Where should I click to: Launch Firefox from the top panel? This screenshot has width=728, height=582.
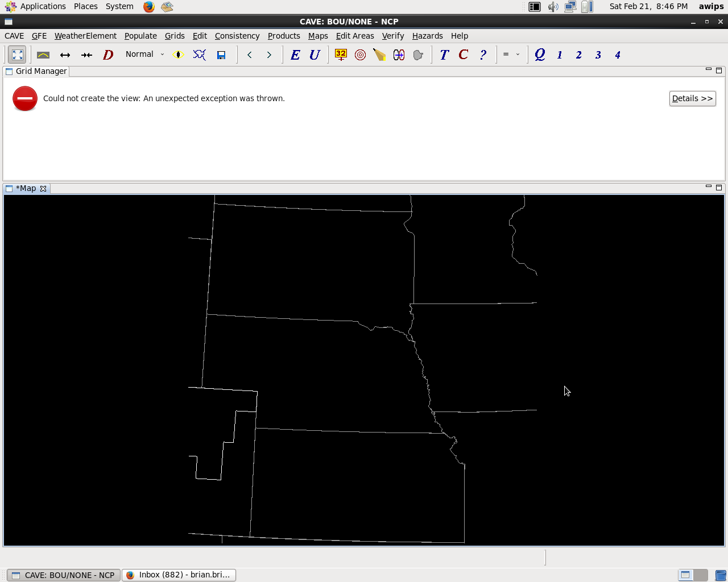(x=148, y=7)
